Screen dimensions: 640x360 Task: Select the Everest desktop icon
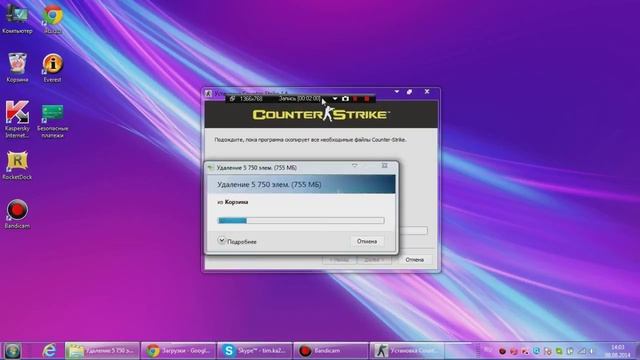pos(53,68)
